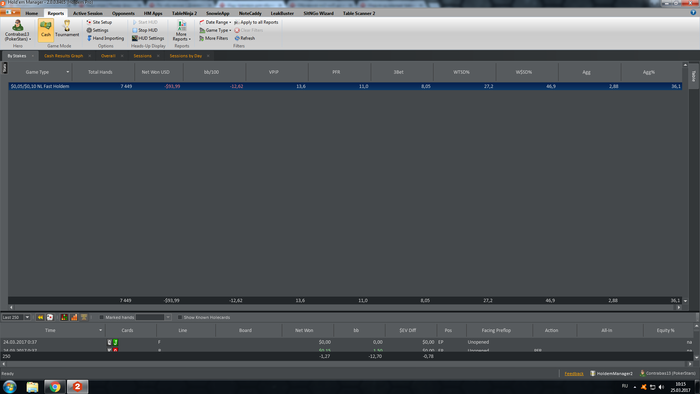Viewport: 700px width, 394px height.
Task: Sort by VPIP column header
Action: pyautogui.click(x=274, y=72)
